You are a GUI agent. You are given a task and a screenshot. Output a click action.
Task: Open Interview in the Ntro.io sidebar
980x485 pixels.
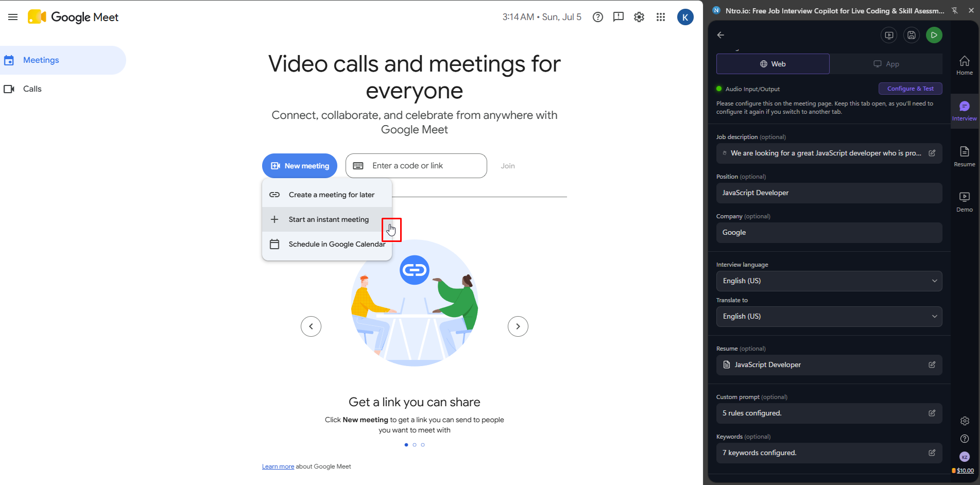(x=965, y=111)
